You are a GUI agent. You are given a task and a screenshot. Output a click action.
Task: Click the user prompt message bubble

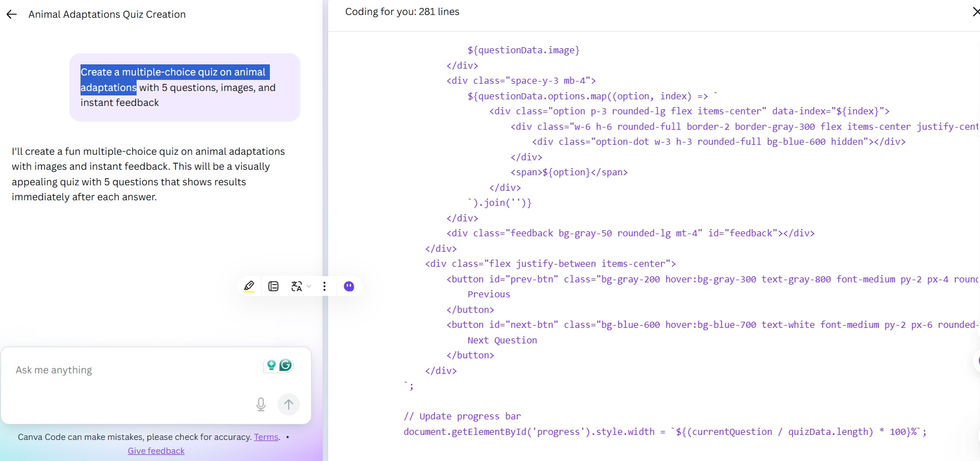[185, 87]
